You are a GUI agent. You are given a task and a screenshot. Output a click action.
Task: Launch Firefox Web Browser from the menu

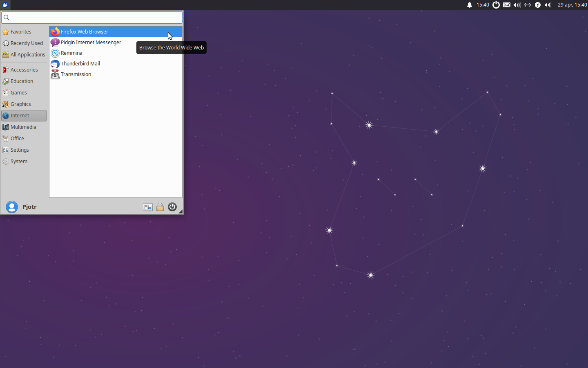pyautogui.click(x=85, y=31)
